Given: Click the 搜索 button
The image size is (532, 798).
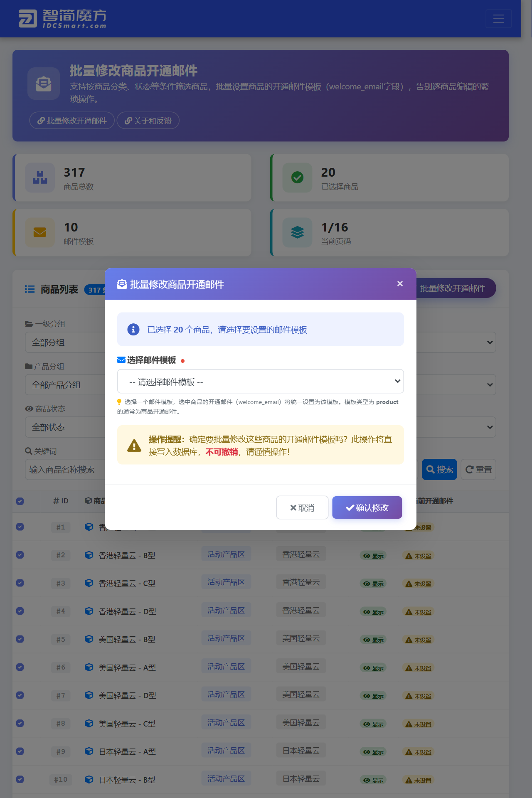Looking at the screenshot, I should click(439, 470).
